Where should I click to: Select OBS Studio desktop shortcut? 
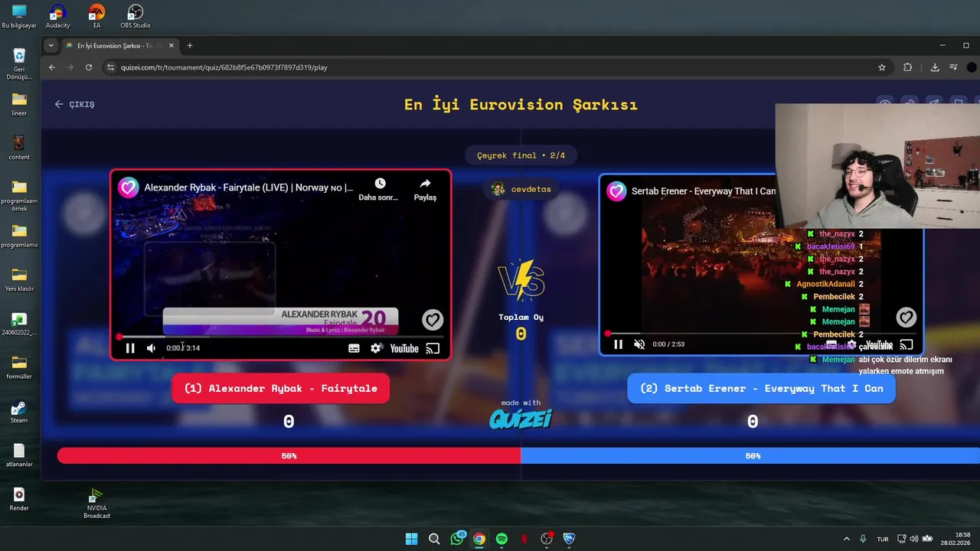pos(135,16)
